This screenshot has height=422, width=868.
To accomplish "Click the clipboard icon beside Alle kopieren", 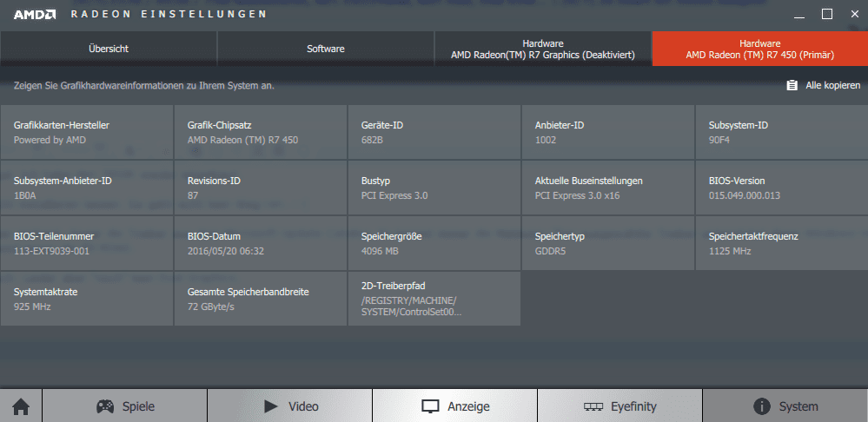I will point(792,85).
